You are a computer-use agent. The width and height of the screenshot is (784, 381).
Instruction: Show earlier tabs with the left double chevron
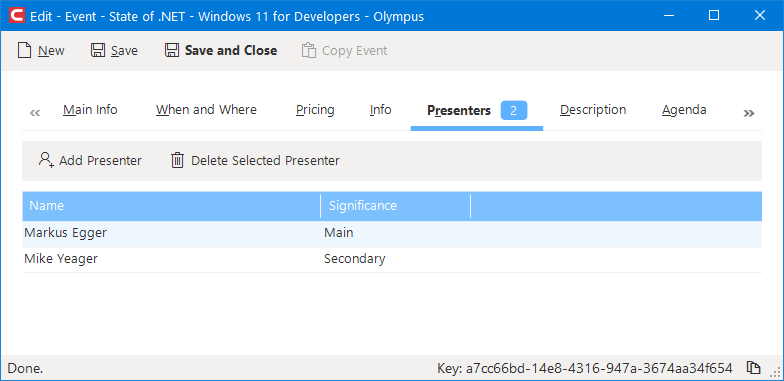[x=35, y=113]
